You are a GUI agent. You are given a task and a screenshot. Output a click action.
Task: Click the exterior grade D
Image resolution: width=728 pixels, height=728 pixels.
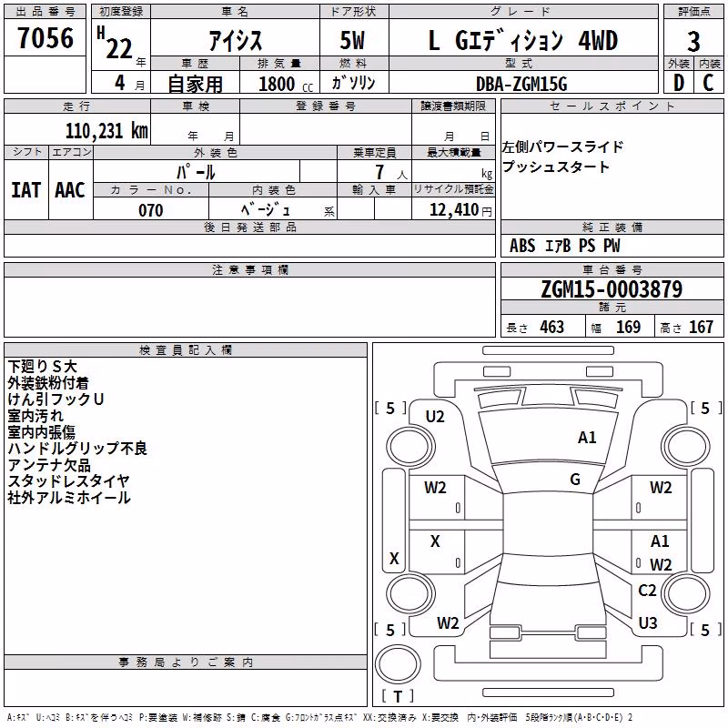(x=679, y=83)
